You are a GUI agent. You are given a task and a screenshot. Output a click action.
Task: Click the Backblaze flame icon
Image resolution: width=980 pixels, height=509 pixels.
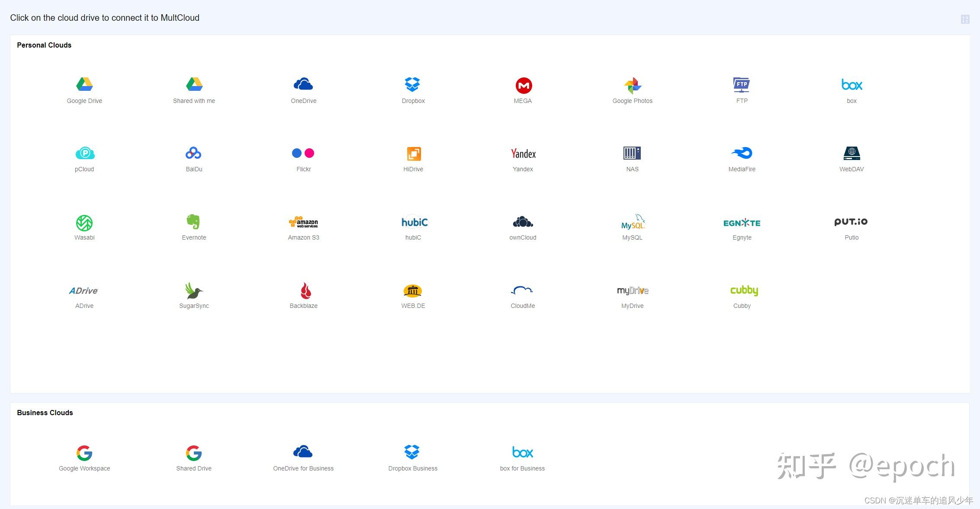click(x=305, y=291)
